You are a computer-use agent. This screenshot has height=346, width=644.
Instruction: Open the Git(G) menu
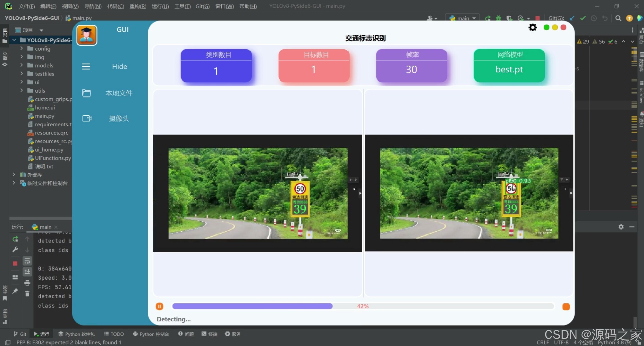coord(202,6)
